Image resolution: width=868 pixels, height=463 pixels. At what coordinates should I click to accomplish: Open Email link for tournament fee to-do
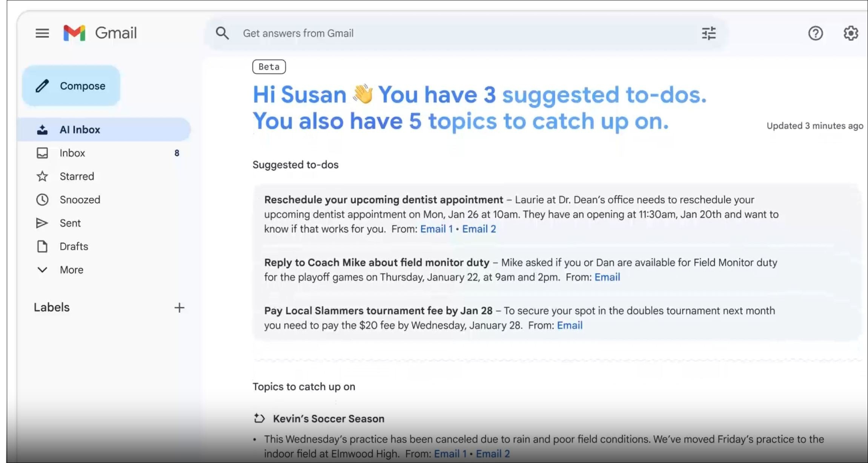tap(570, 325)
